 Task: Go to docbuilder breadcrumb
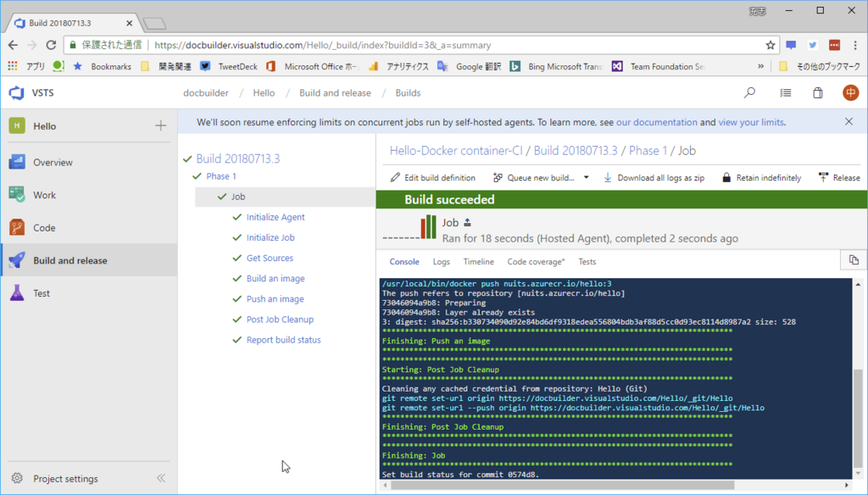point(206,92)
